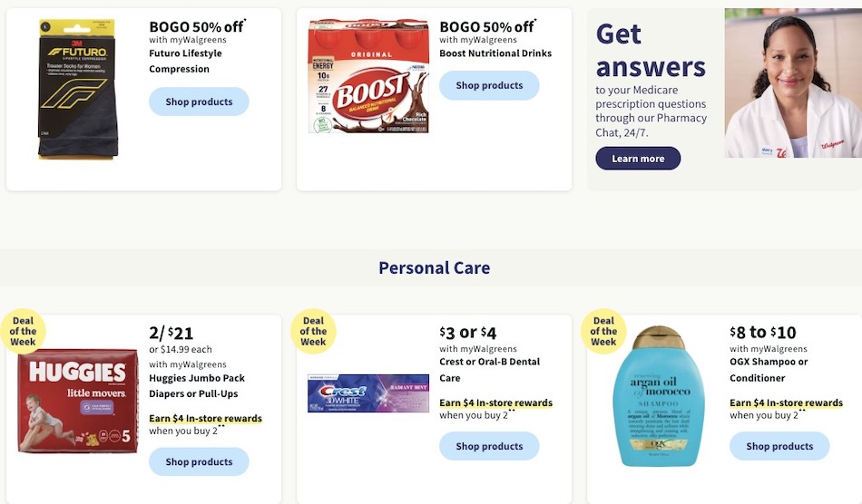Click Earn $4 In-store rewards under Huggies
The image size is (862, 504).
coord(205,419)
